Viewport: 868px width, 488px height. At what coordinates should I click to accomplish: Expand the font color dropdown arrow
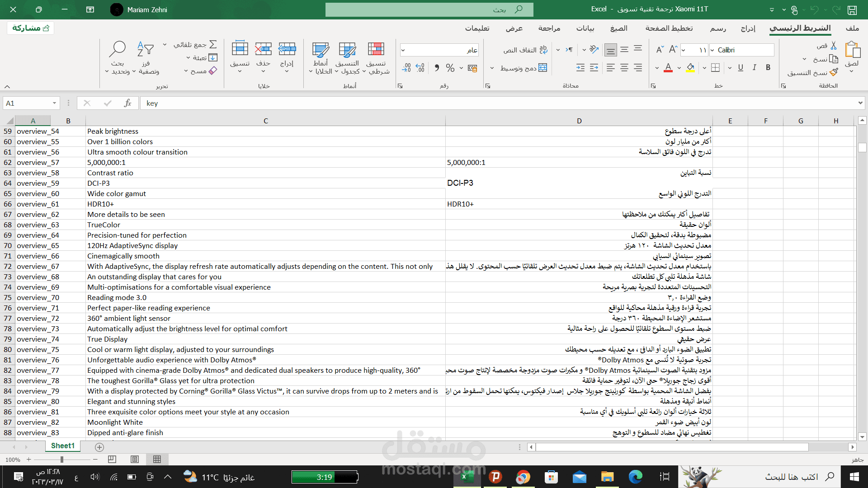tap(657, 68)
